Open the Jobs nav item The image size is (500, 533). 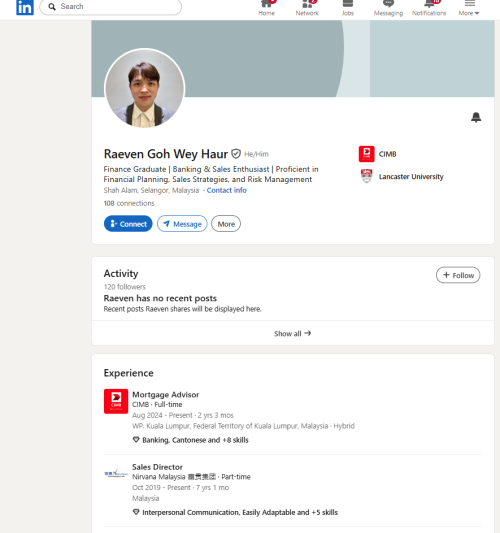pyautogui.click(x=347, y=8)
